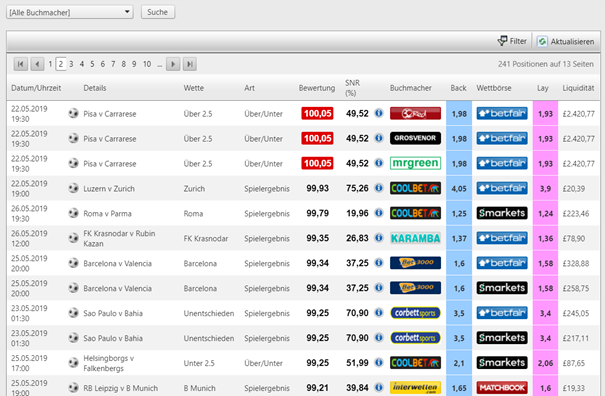
Task: Open Matchbook exchange logo for RB Leipzig
Action: (x=502, y=388)
